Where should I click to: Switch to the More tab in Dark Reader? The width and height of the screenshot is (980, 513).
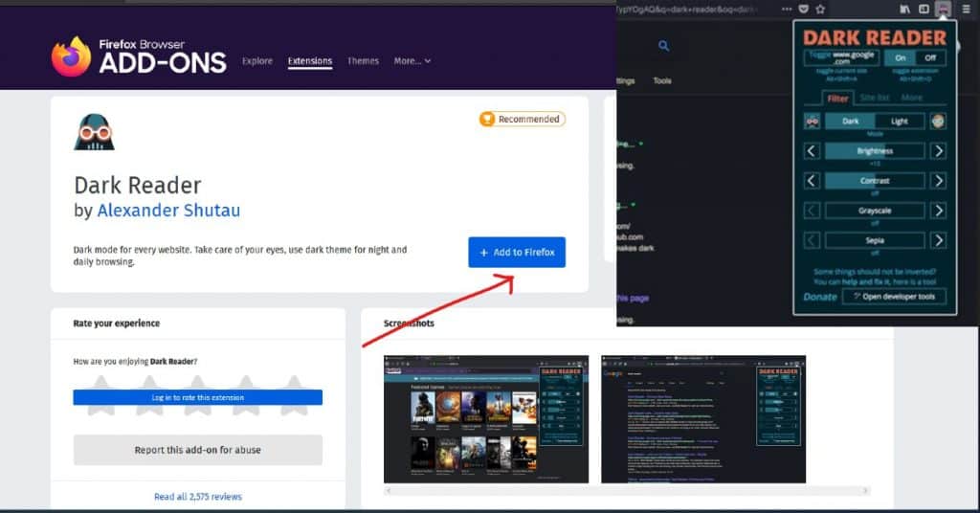[x=911, y=98]
